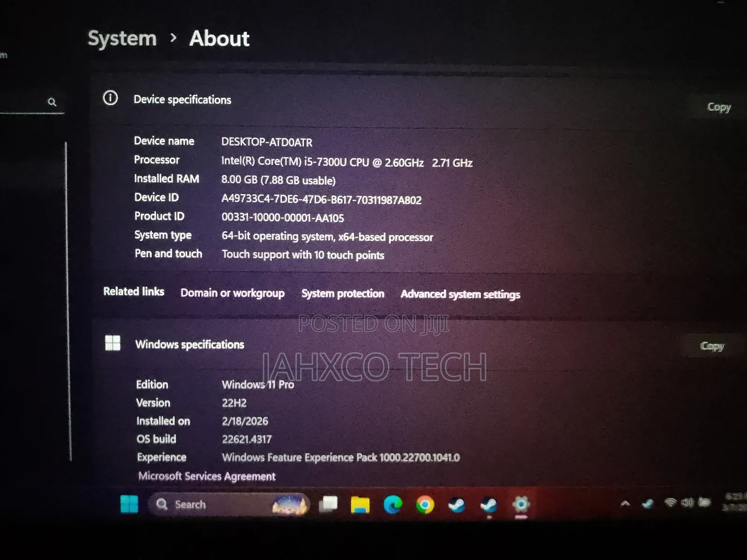Click the Windows logo beside Windows specifications
Image resolution: width=747 pixels, height=560 pixels.
pyautogui.click(x=113, y=343)
